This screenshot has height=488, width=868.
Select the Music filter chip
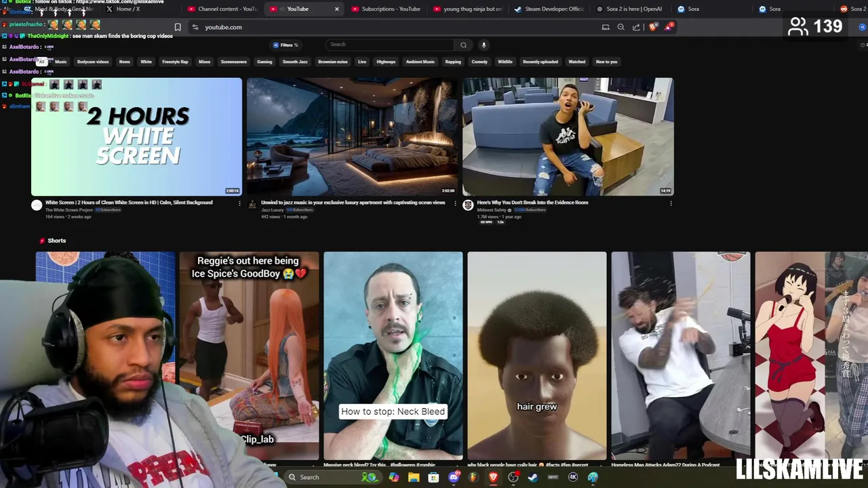click(61, 62)
